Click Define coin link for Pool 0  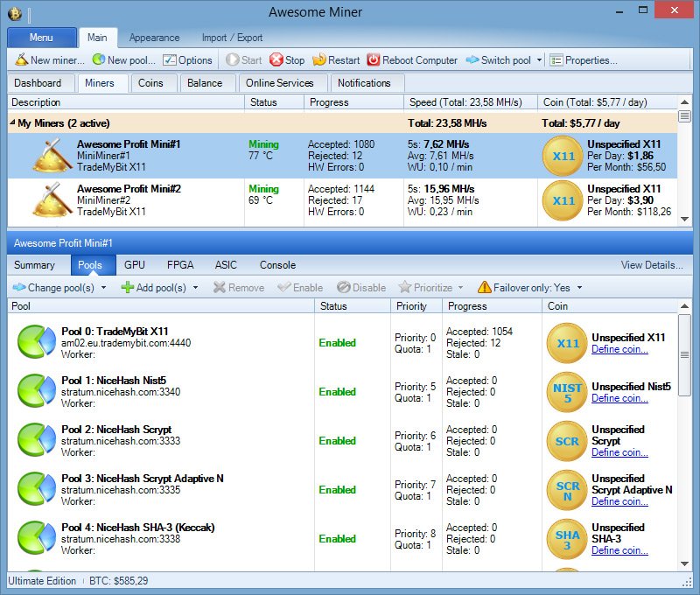[619, 349]
